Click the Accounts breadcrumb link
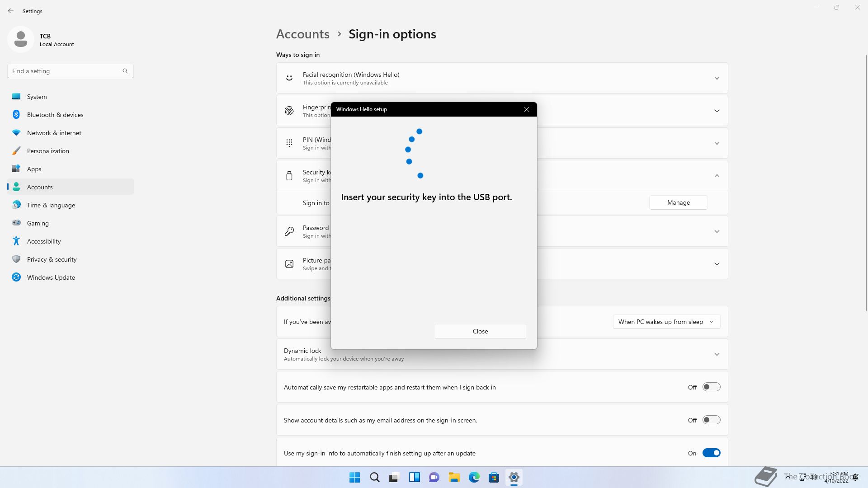868x488 pixels. click(x=303, y=34)
